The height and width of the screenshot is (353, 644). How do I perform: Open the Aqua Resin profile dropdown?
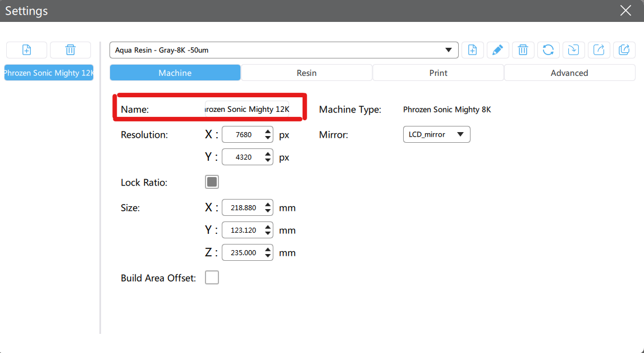[x=284, y=50]
